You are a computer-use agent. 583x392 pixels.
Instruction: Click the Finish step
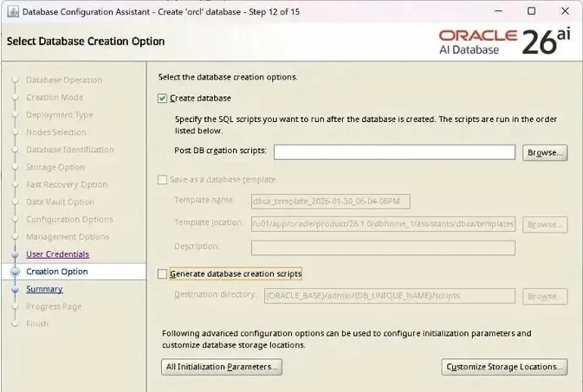coord(37,324)
